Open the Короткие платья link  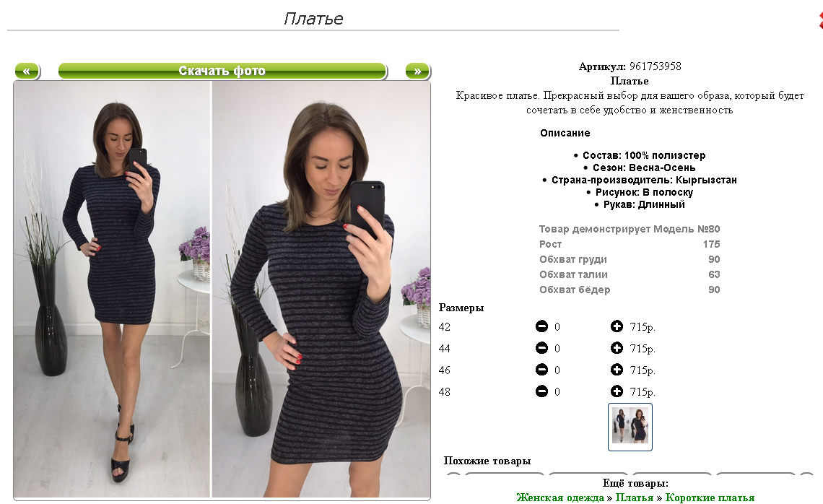point(710,498)
